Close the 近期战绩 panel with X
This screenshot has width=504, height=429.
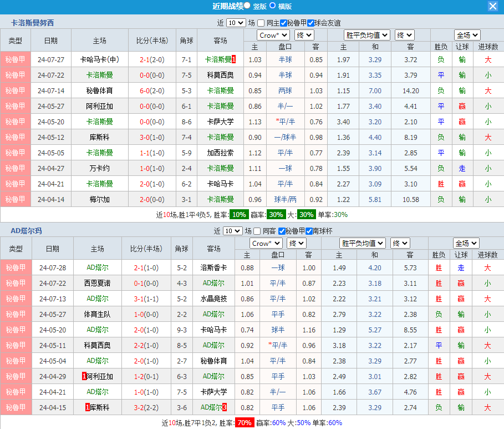(492, 6)
